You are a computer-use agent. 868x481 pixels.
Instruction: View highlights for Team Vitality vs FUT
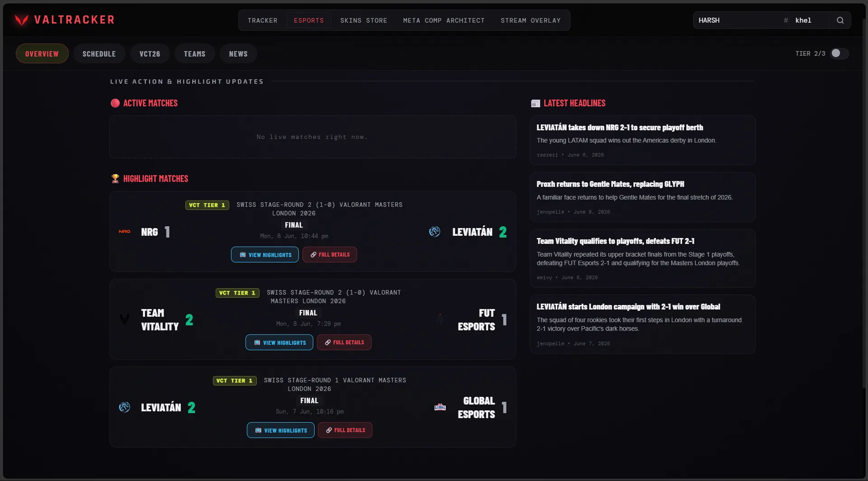(279, 343)
